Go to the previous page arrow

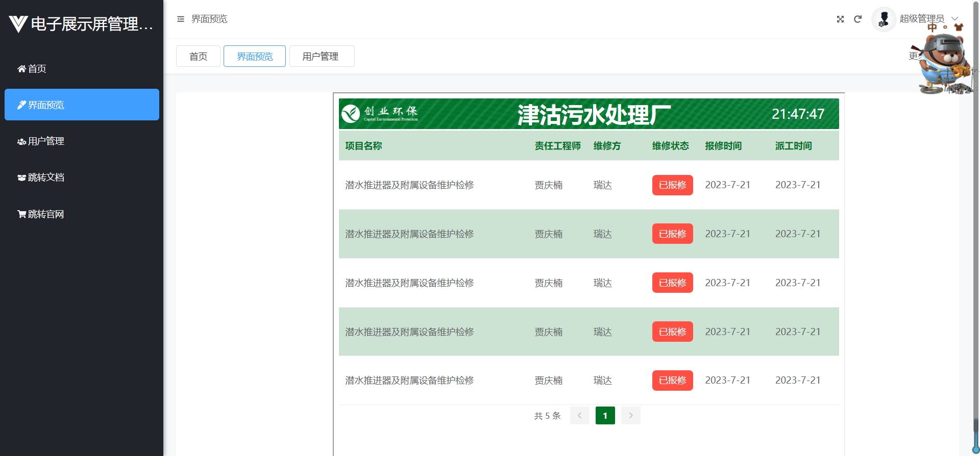point(579,416)
